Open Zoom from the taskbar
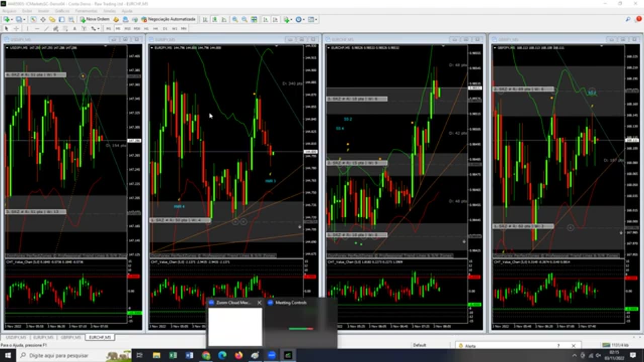Screen dimensions: 644x362 pyautogui.click(x=271, y=355)
